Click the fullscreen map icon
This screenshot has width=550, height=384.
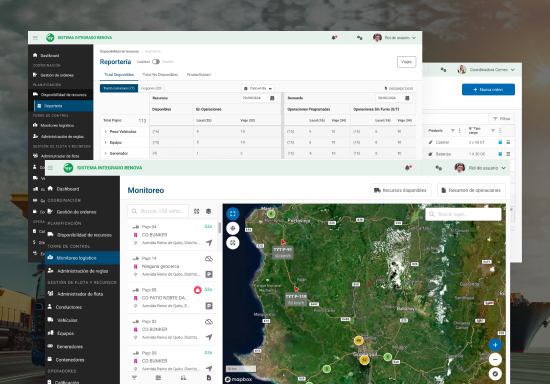233,214
